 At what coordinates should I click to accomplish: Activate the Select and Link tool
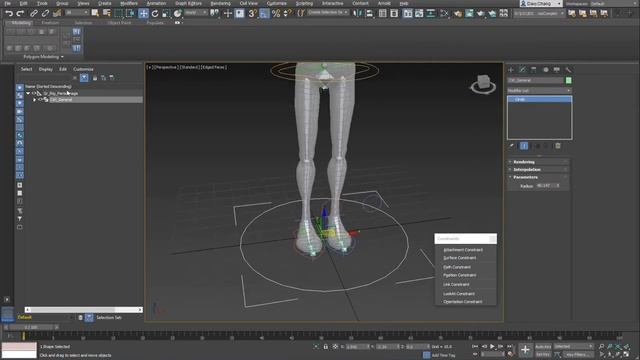click(34, 13)
